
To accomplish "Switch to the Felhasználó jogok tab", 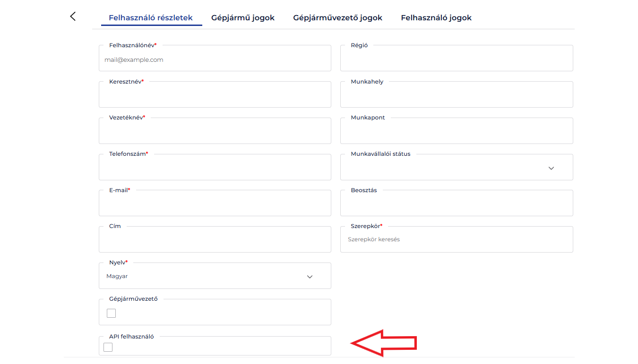I will click(436, 18).
